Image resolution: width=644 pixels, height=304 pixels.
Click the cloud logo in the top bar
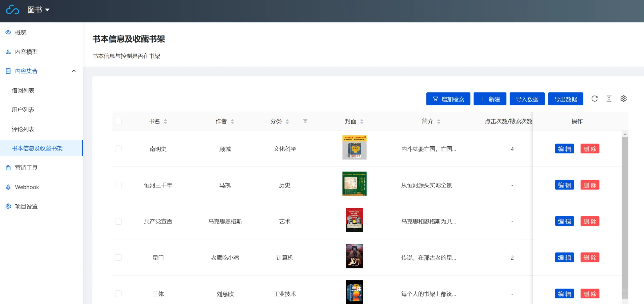coord(12,10)
